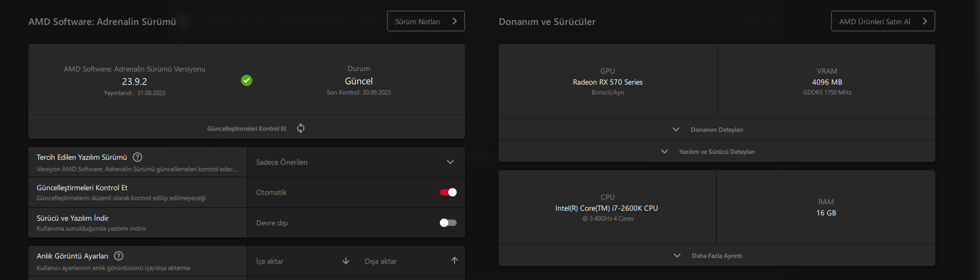Screen dimensions: 980x280
Task: Expand Donanım Detayları section
Action: [x=716, y=129]
